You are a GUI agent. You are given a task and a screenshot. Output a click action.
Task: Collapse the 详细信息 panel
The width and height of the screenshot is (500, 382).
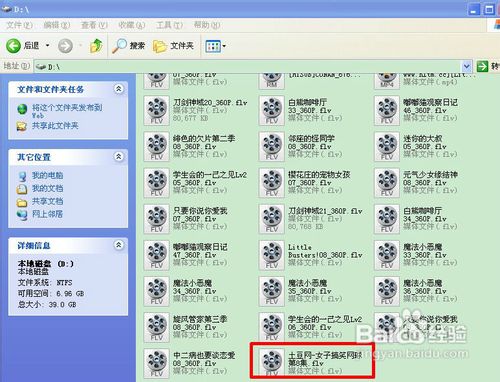[x=118, y=245]
